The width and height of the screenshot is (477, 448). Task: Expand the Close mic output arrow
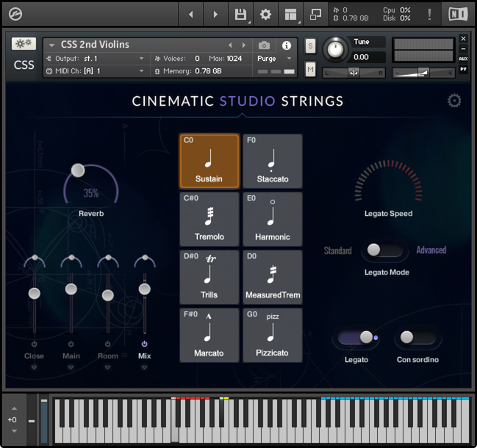(x=34, y=367)
